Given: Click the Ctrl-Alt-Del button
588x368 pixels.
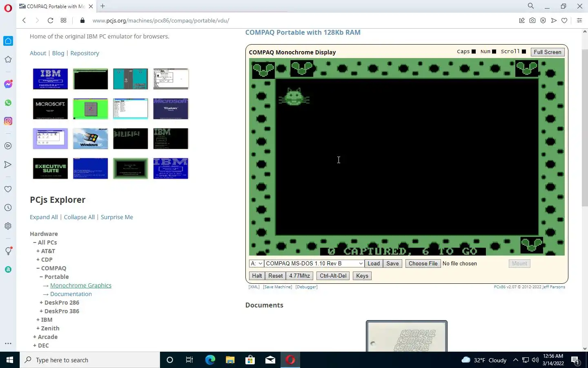Looking at the screenshot, I should pyautogui.click(x=333, y=276).
